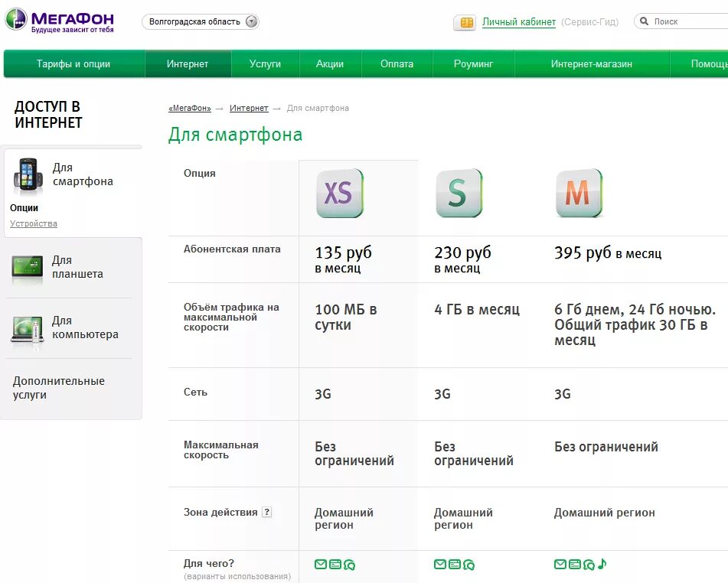
Task: Click the Для чего? row label
Action: pyautogui.click(x=209, y=564)
